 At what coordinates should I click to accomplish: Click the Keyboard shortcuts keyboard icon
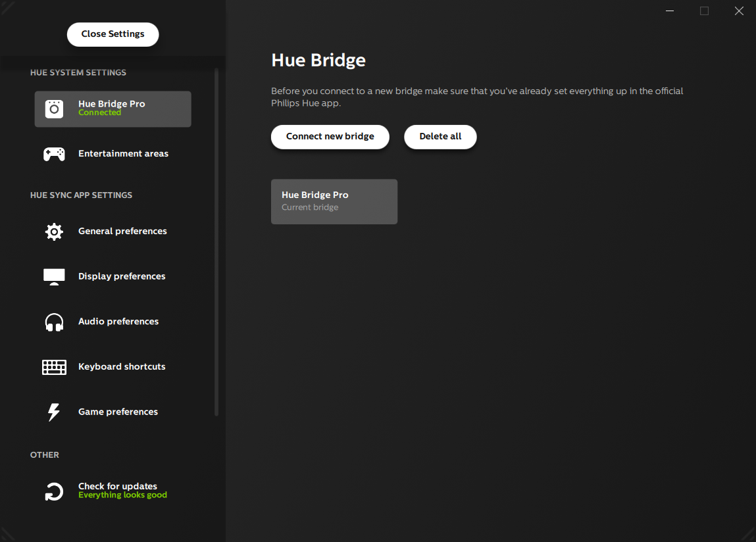point(54,367)
